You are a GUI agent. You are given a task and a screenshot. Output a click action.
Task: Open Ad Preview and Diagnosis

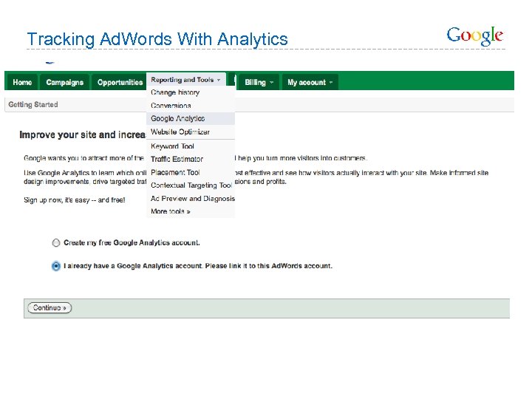(192, 198)
